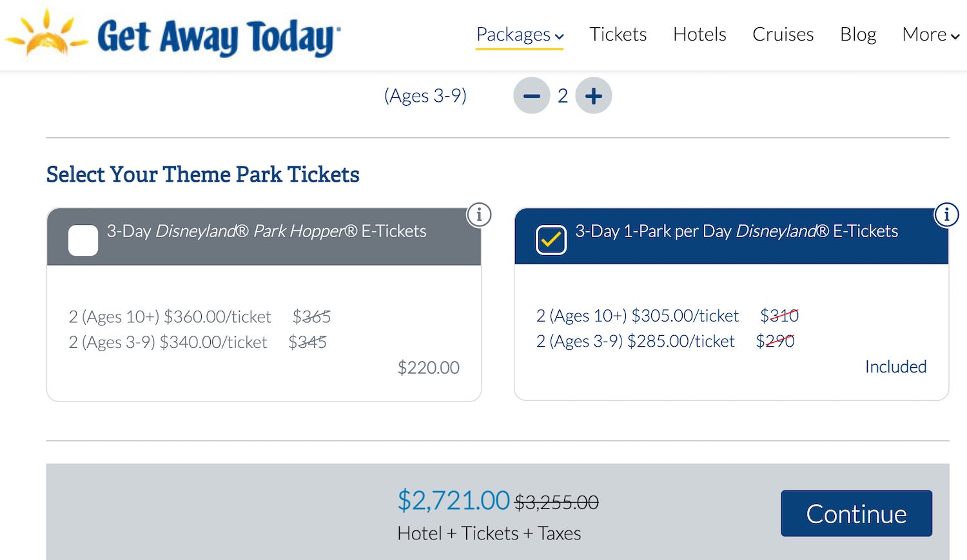
Task: Click the Included label on 1-Park tickets
Action: [895, 367]
